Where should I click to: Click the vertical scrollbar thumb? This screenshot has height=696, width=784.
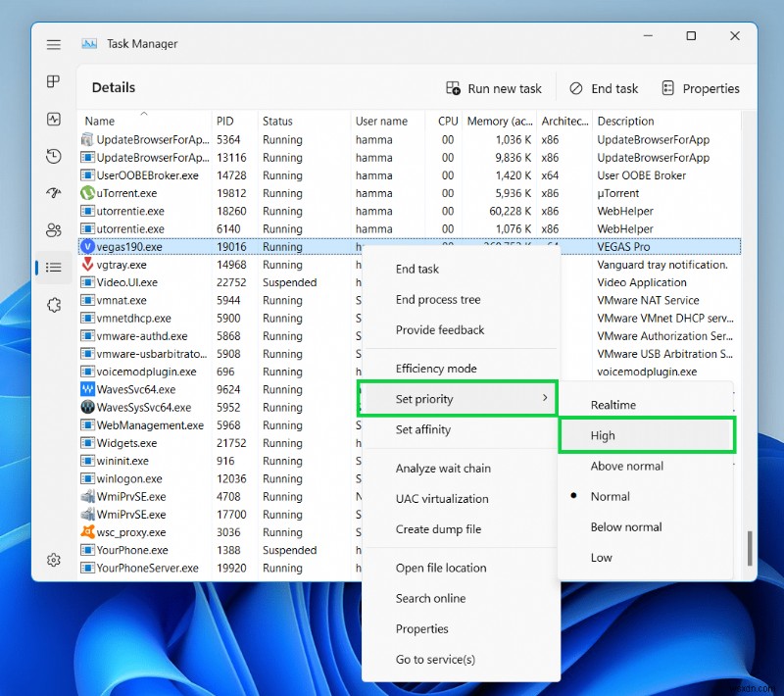click(x=750, y=547)
